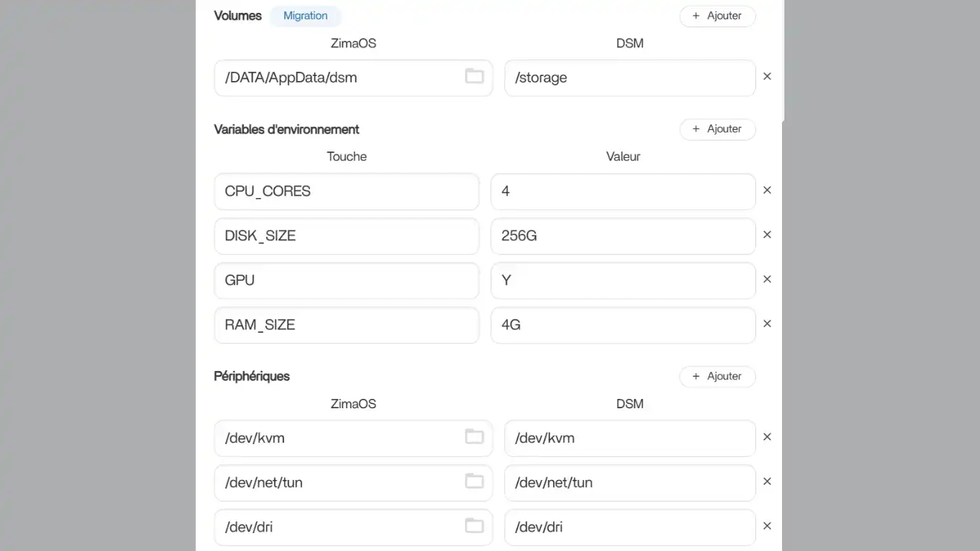The width and height of the screenshot is (980, 551).
Task: Delete the DISK_SIZE environment variable row
Action: coord(767,235)
